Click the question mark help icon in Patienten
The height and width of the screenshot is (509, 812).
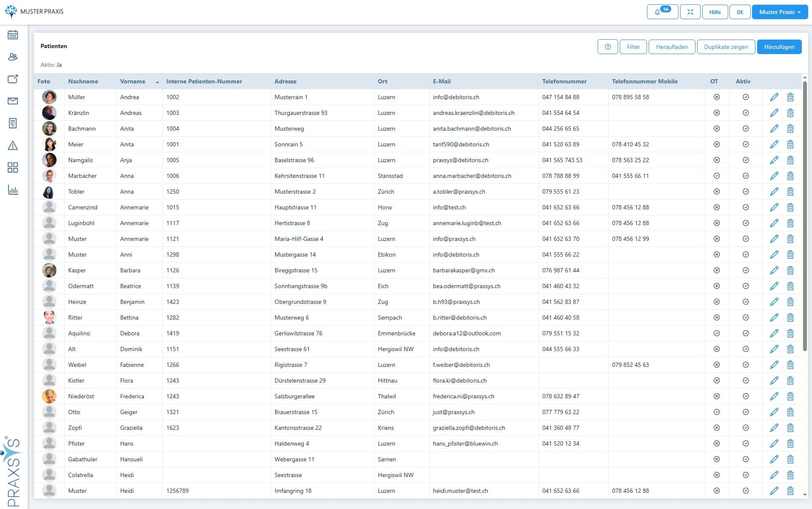(x=607, y=47)
